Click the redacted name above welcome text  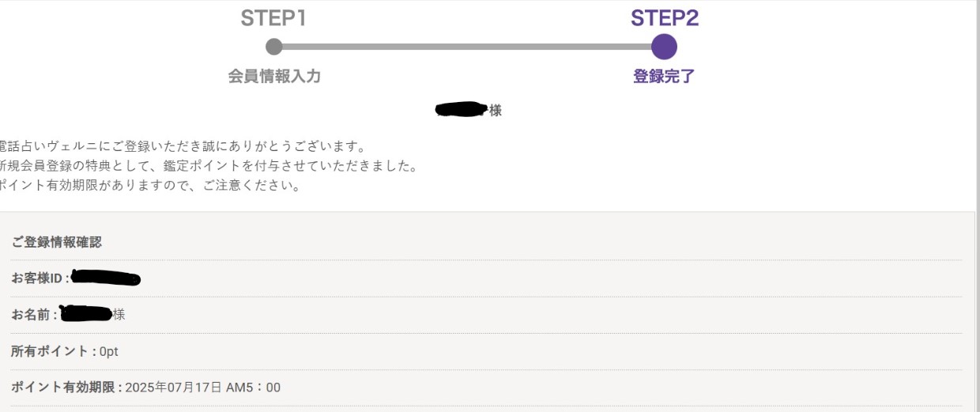[x=462, y=110]
